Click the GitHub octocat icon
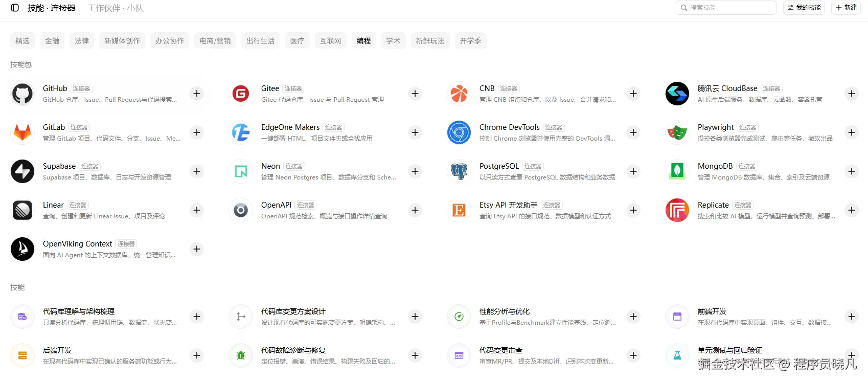868x382 pixels. coord(22,94)
